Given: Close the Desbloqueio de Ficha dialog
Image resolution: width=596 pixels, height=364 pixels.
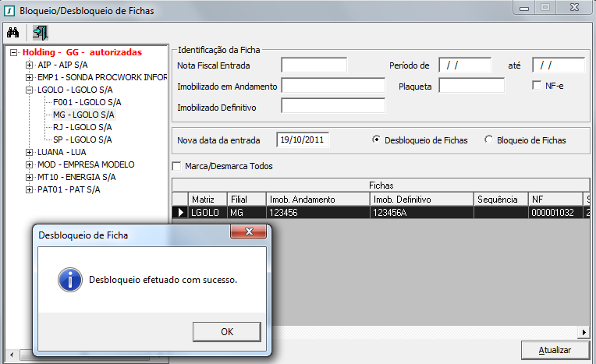Looking at the screenshot, I should coord(249,231).
